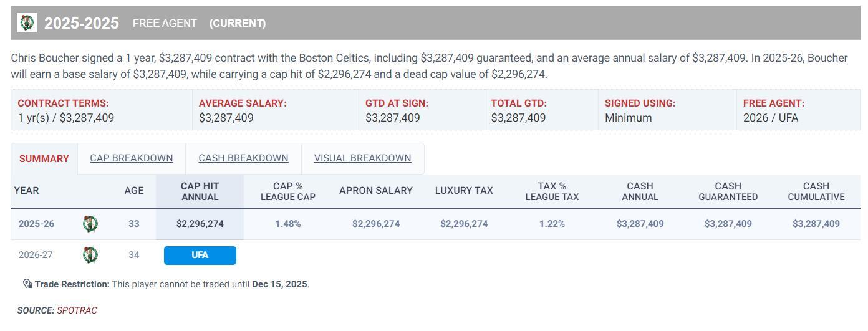Click the Cash Cumulative column header
Image resolution: width=868 pixels, height=331 pixels.
click(816, 191)
